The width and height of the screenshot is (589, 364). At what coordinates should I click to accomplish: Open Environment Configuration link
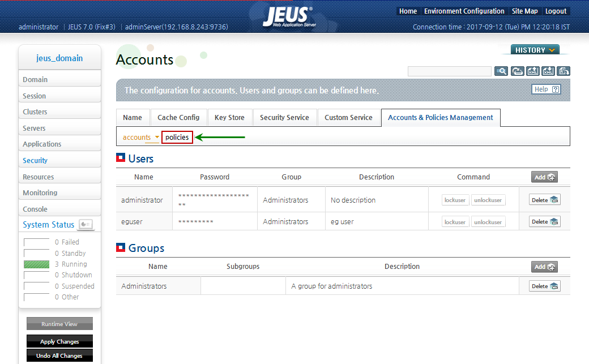(x=464, y=11)
